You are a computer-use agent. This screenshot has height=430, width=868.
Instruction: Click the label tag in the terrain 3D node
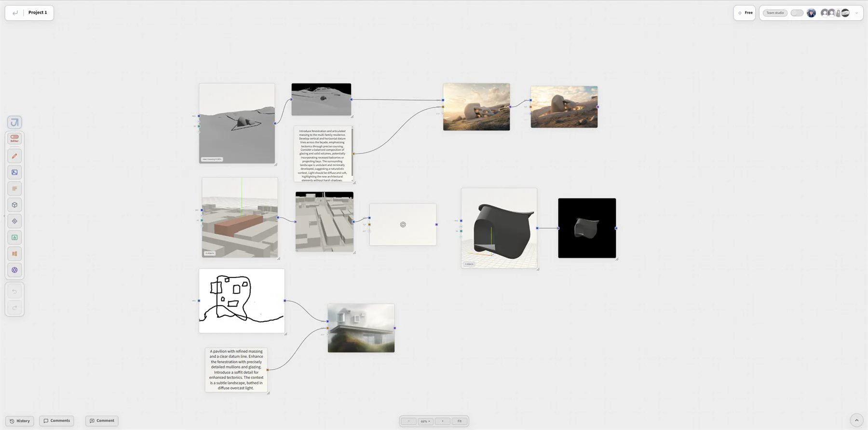pyautogui.click(x=212, y=159)
